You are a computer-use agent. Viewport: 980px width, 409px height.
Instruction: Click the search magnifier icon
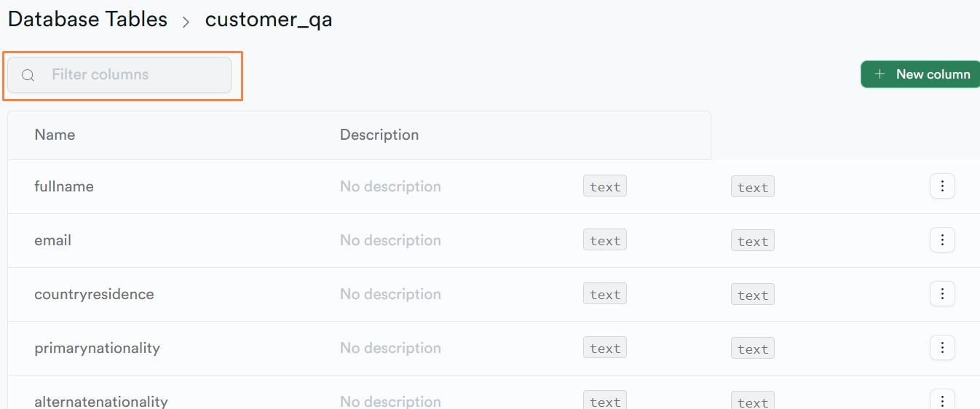tap(28, 75)
